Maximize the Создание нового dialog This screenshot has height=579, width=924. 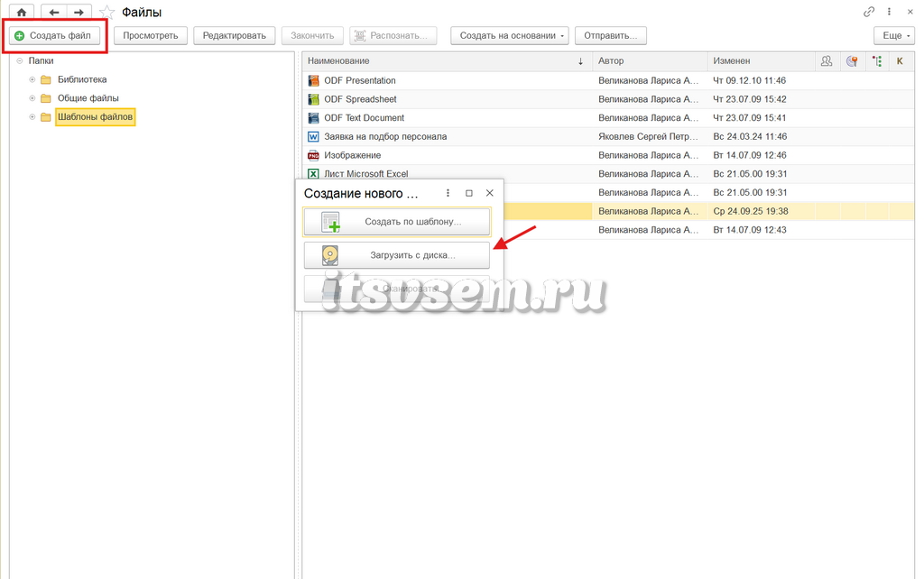469,193
